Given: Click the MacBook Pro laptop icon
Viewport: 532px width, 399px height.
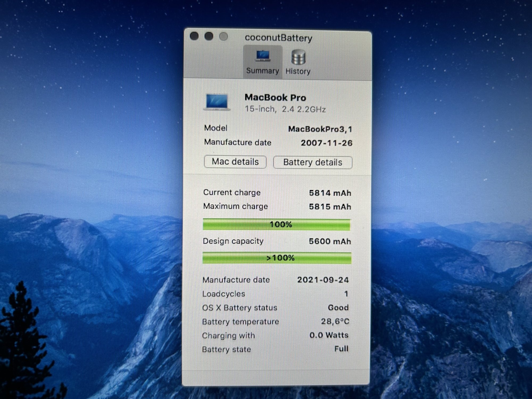Looking at the screenshot, I should pyautogui.click(x=217, y=102).
